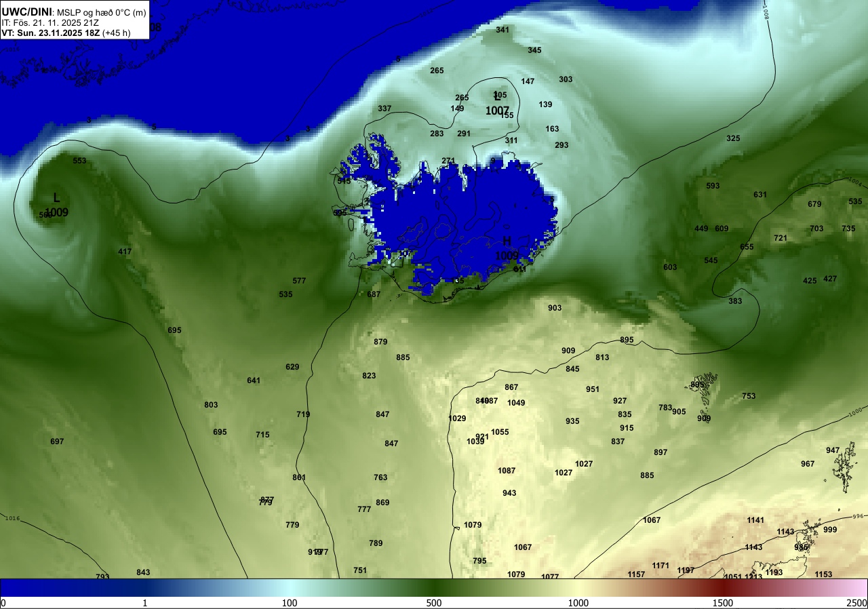This screenshot has width=868, height=609.
Task: Select the H 1009 high pressure label
Action: pyautogui.click(x=507, y=248)
